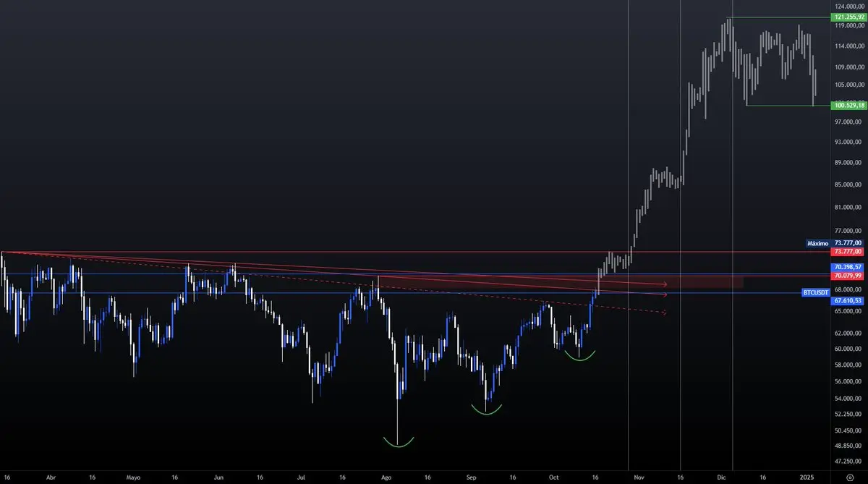This screenshot has height=484, width=868.
Task: Click the red 73.777,00 line price tag
Action: click(848, 252)
